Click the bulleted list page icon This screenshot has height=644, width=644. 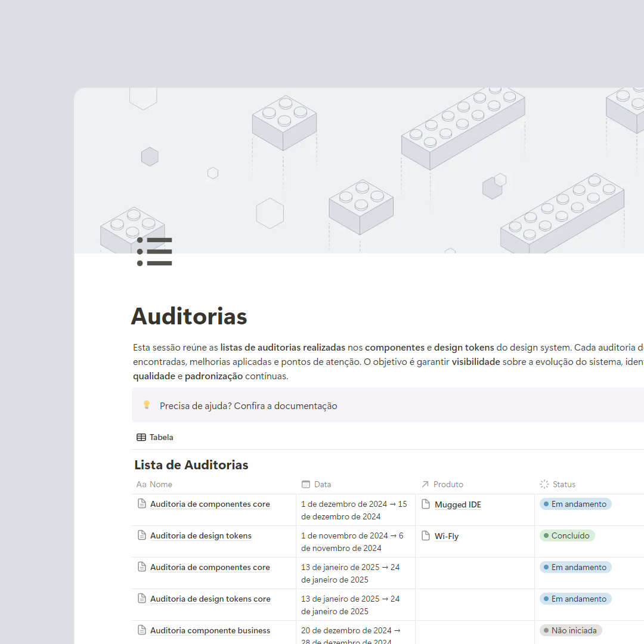pos(154,252)
